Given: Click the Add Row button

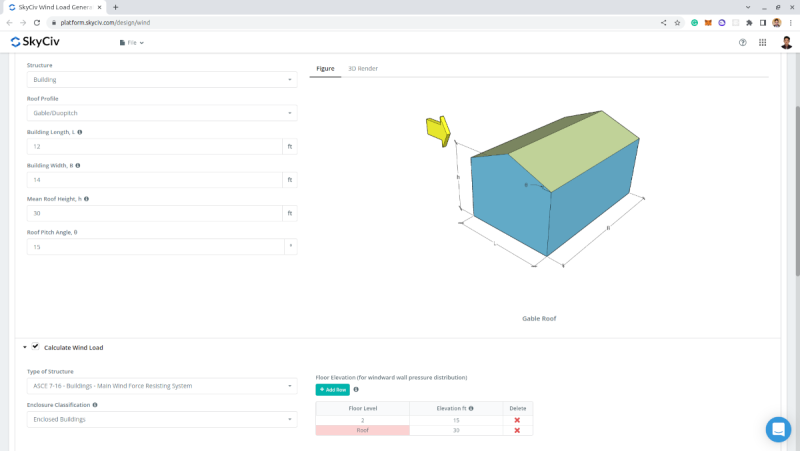Looking at the screenshot, I should point(333,390).
